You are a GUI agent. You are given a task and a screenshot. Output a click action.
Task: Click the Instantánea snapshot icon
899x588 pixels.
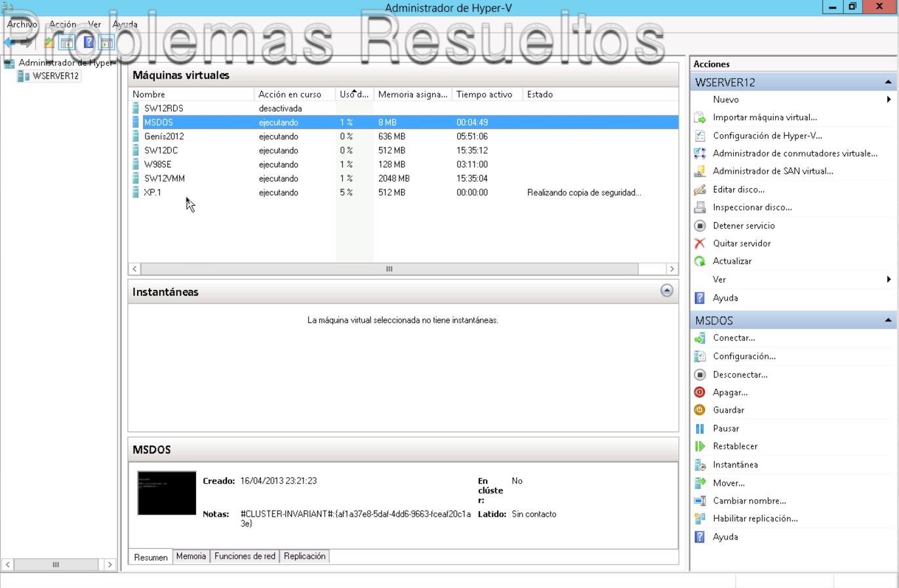(x=700, y=465)
